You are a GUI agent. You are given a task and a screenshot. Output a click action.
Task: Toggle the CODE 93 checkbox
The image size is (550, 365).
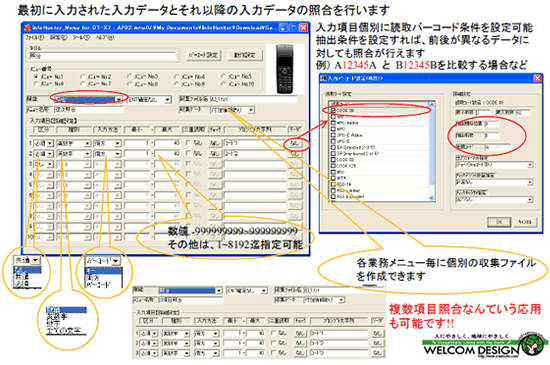click(x=333, y=160)
